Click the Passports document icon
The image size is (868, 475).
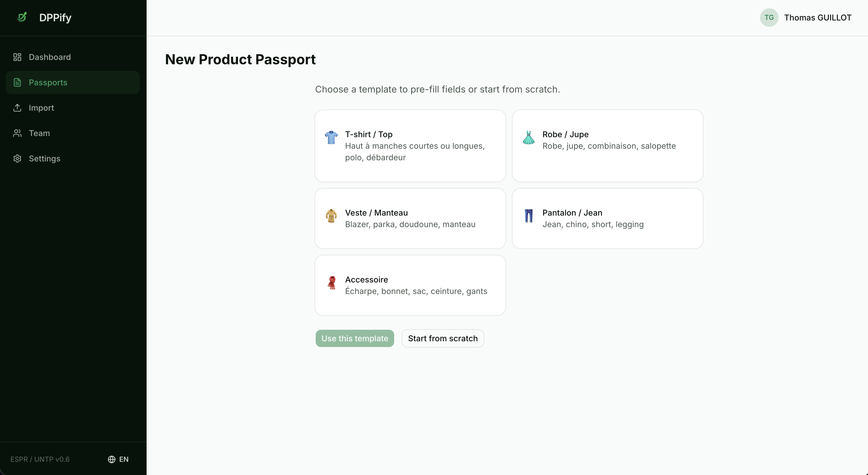coord(17,82)
